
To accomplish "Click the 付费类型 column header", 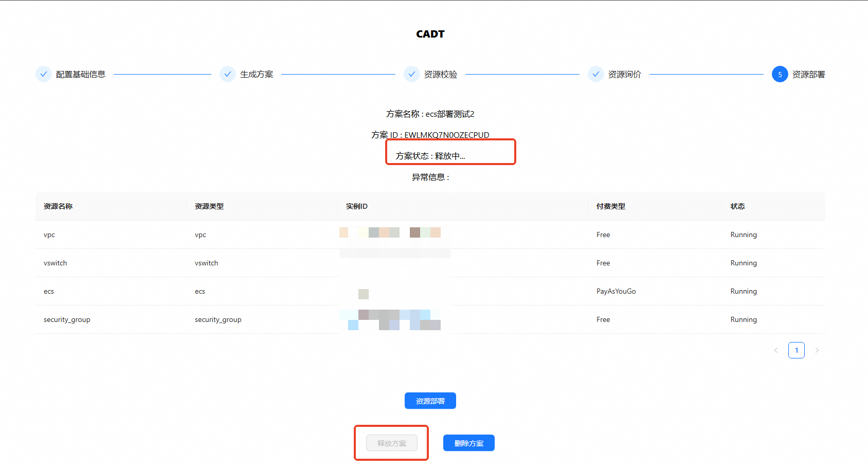I will pos(611,206).
